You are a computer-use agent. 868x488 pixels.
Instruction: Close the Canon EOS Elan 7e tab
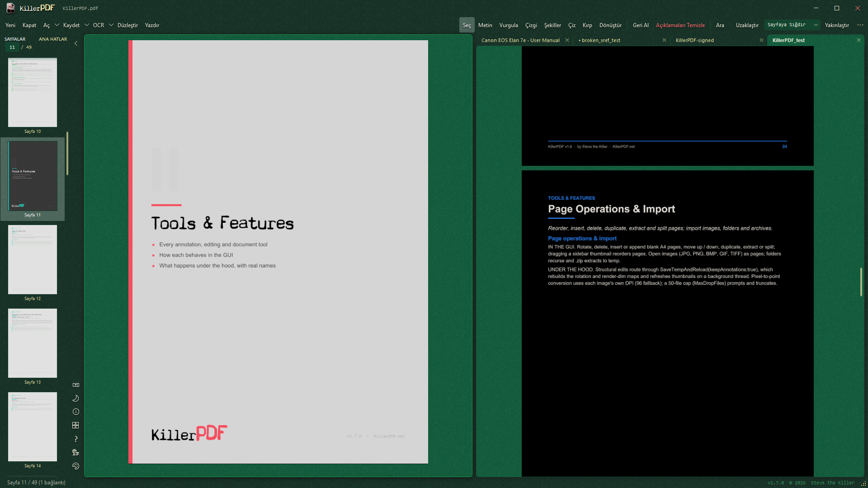567,40
